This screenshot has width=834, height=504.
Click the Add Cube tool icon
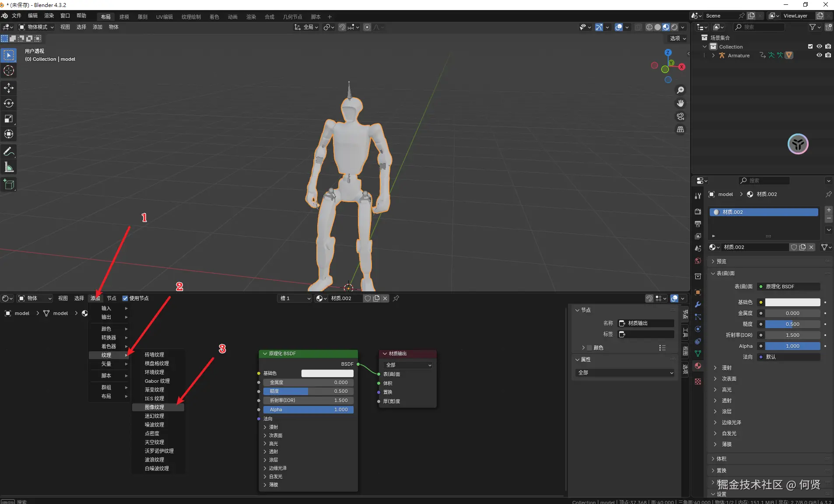click(9, 184)
